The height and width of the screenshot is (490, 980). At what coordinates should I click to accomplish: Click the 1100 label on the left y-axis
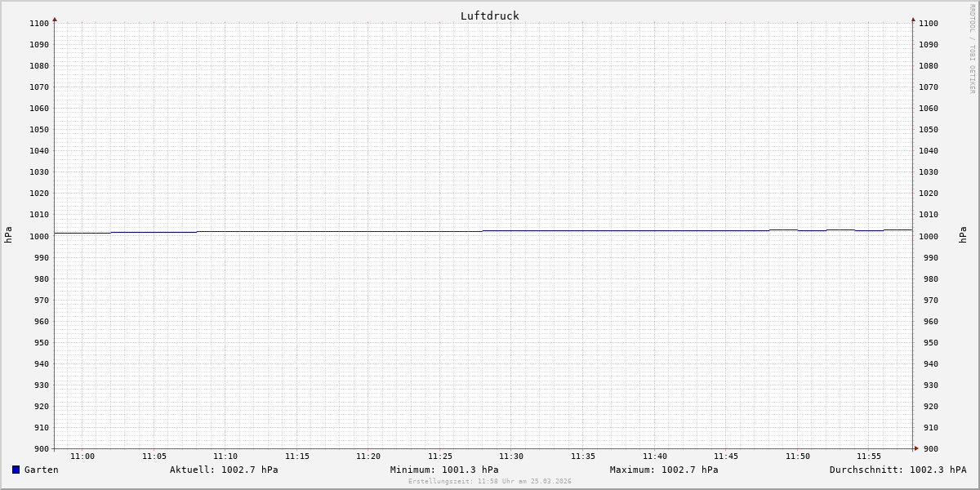[x=39, y=23]
